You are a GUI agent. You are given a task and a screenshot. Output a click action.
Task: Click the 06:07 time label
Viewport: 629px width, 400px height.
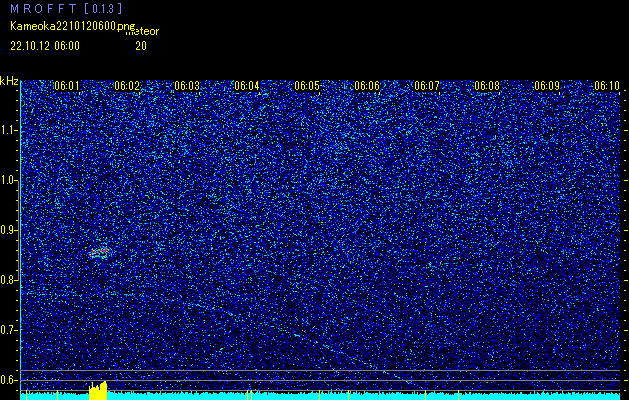pyautogui.click(x=427, y=85)
